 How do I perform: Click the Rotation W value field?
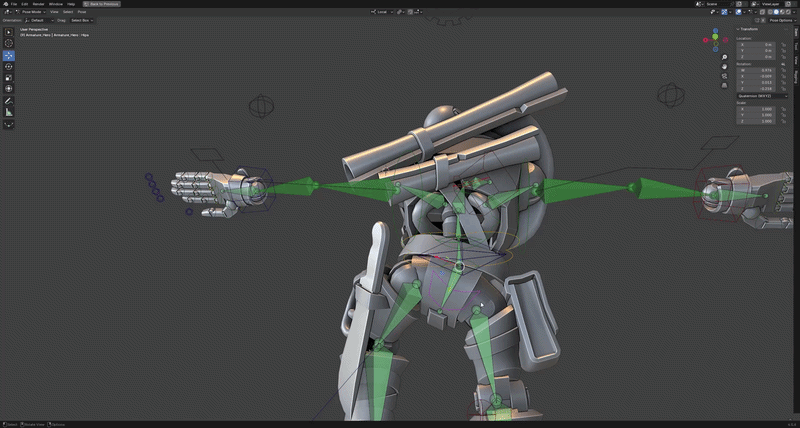coord(756,70)
